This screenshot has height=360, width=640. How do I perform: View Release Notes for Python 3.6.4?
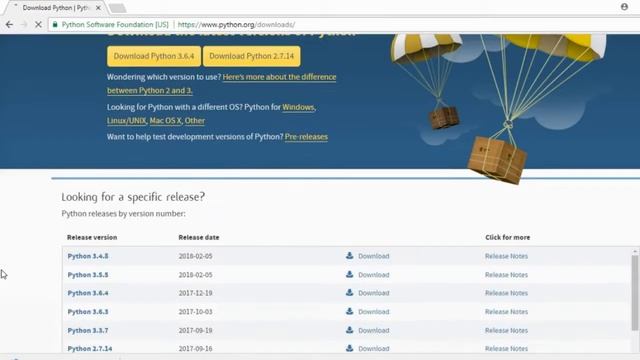tap(506, 293)
